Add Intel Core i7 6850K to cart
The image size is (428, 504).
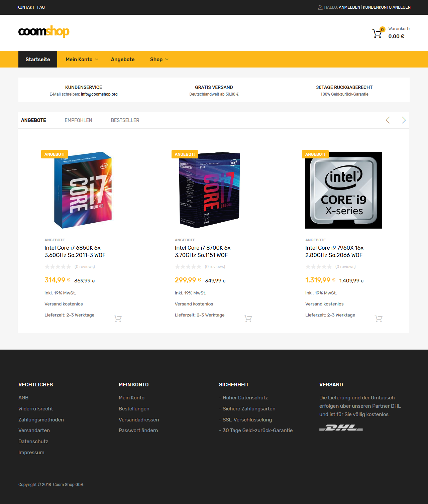click(x=118, y=319)
